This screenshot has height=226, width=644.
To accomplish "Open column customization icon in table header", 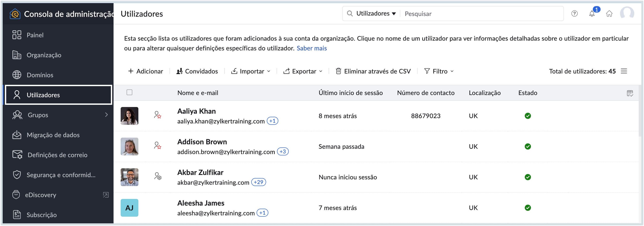I will coord(630,93).
